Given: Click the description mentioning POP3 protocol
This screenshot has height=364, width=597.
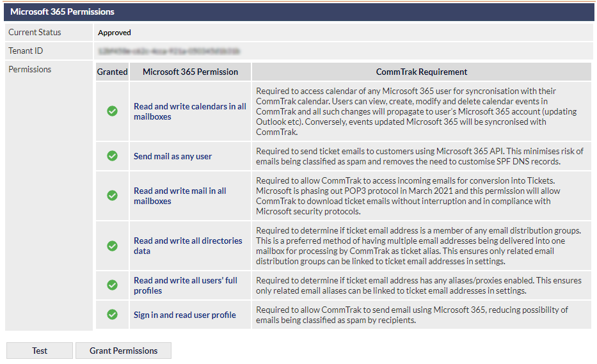Looking at the screenshot, I should click(x=408, y=196).
